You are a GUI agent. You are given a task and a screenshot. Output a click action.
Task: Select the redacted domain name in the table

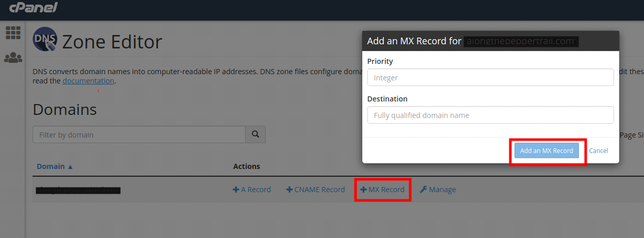pos(78,190)
